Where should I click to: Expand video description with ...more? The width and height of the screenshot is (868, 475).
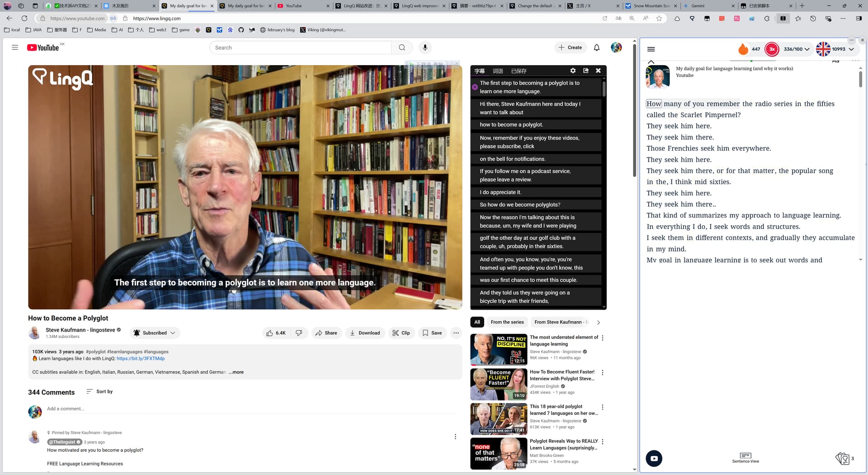pos(236,372)
